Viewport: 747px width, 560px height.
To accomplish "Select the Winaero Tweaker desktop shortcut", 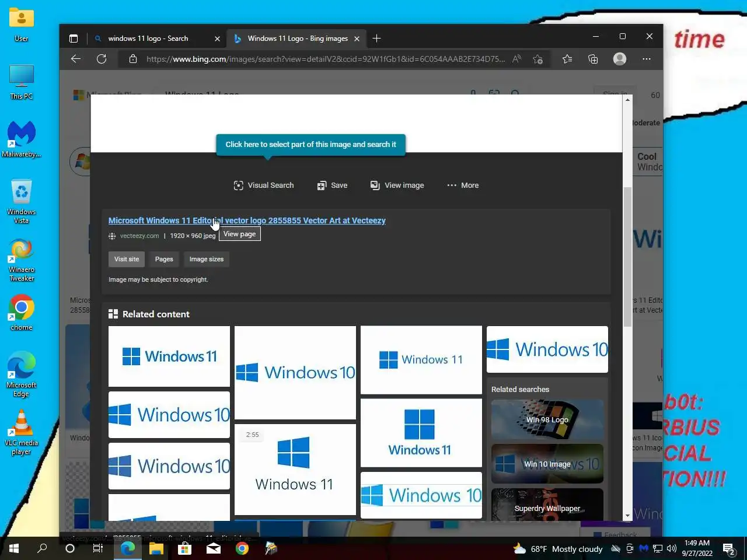I will (x=22, y=260).
